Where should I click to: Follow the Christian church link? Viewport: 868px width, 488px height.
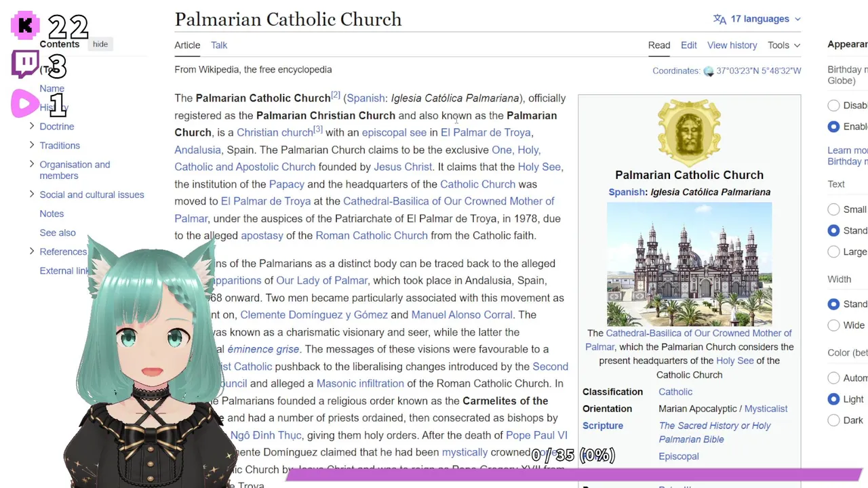[275, 133]
